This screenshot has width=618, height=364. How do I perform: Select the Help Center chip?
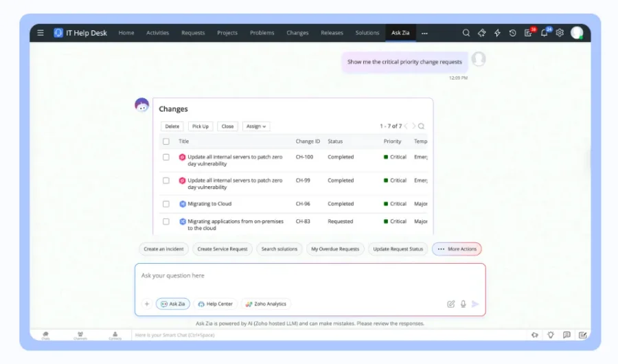(x=215, y=304)
